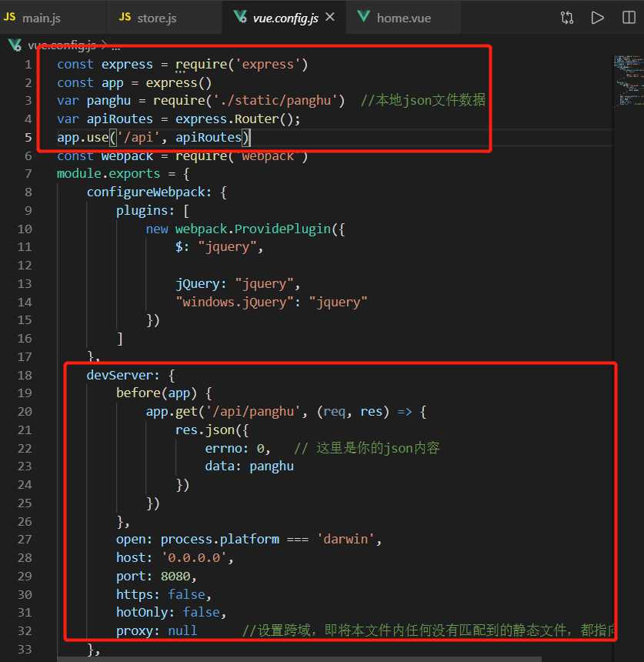
Task: Click the Vue icon on the vue.config.js tab
Action: (x=241, y=17)
